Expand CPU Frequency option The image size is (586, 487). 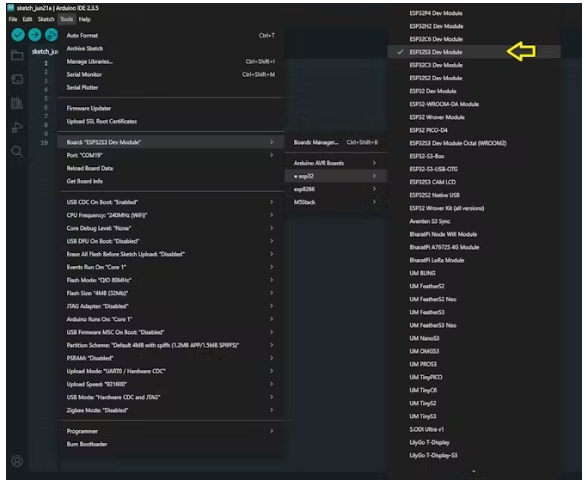170,215
